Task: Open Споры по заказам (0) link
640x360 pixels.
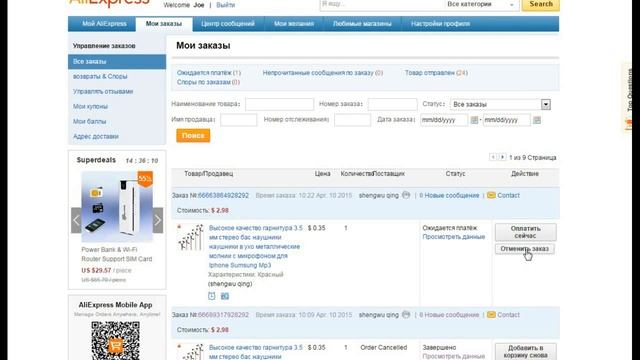Action: point(208,82)
